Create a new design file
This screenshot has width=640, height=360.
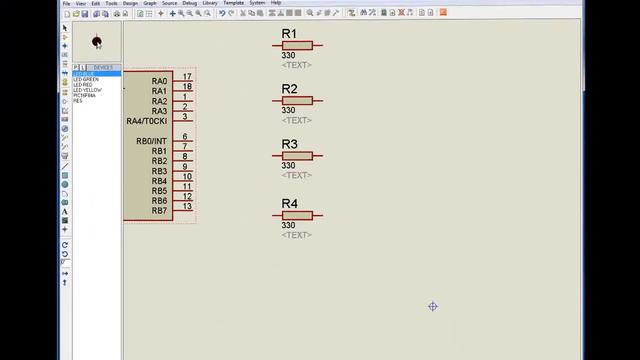67,14
